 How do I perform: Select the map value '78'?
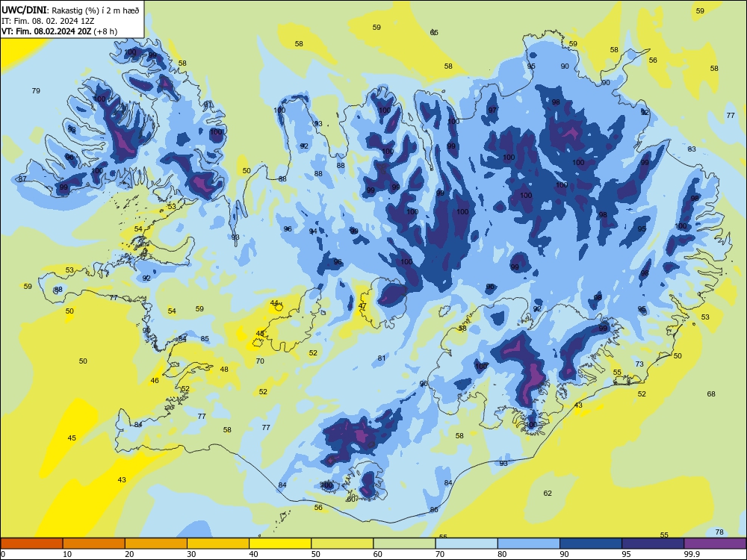719,532
